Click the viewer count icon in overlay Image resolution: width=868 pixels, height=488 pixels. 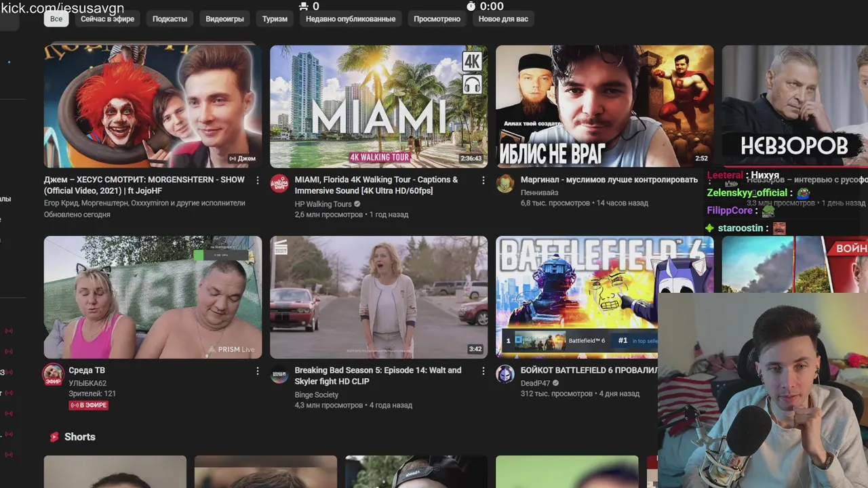tap(303, 6)
